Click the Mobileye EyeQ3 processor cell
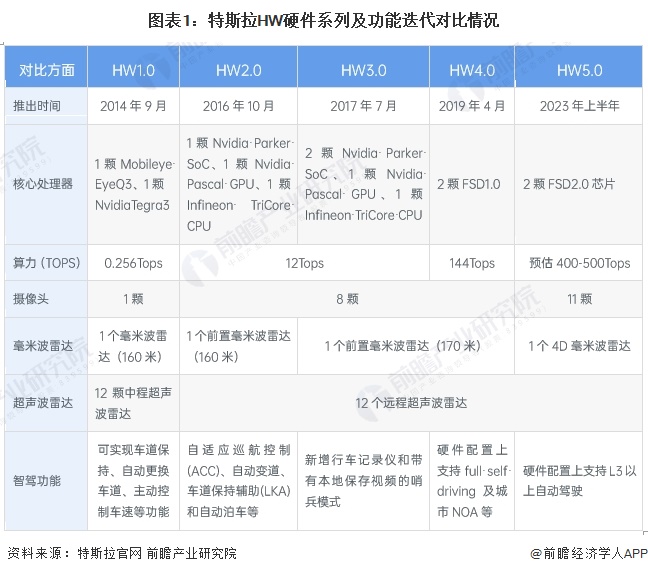This screenshot has height=574, width=648. tap(133, 184)
